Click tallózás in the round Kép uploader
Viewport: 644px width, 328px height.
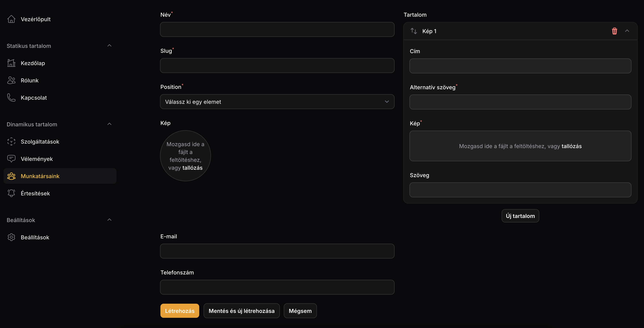tap(193, 168)
